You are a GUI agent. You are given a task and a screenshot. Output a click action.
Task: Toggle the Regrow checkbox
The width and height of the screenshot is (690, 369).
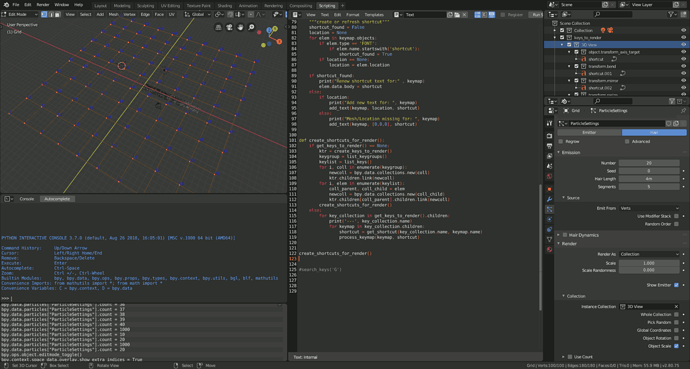(x=561, y=142)
